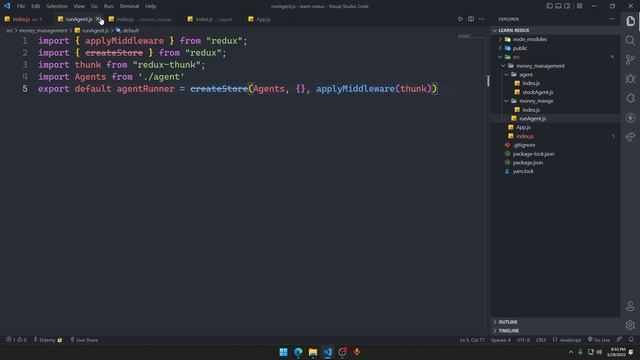Expand the OUTLINE section

tap(555, 322)
